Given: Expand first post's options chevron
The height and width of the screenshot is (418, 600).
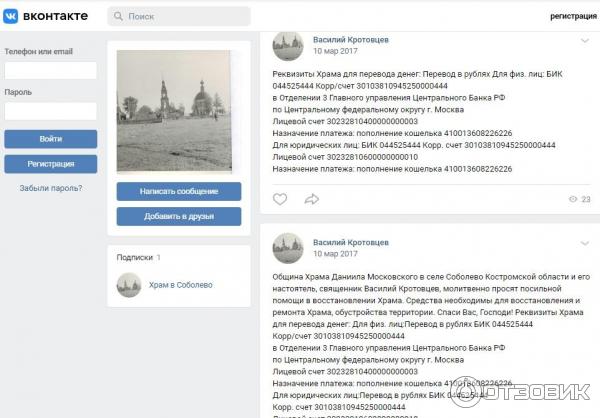Looking at the screenshot, I should click(x=584, y=41).
